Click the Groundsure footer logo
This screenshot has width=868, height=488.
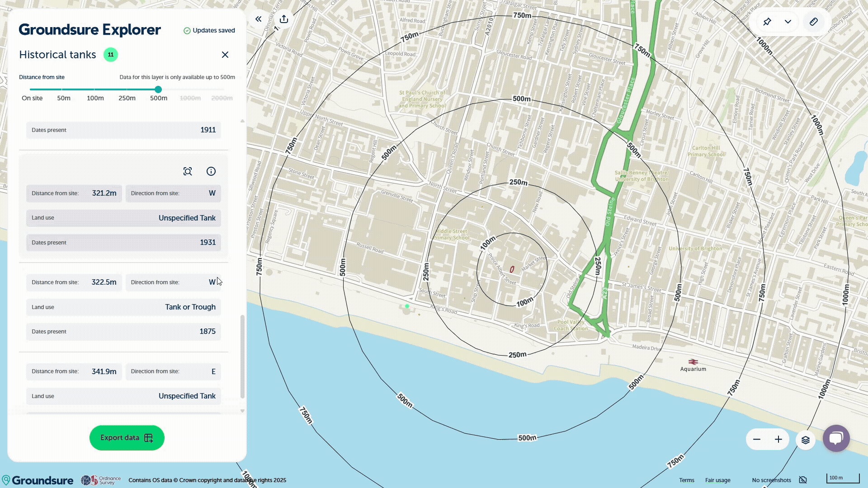point(38,480)
